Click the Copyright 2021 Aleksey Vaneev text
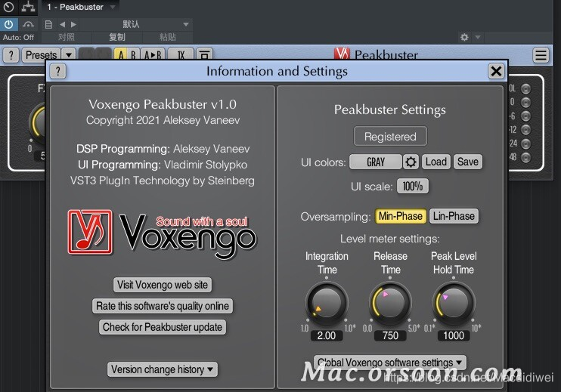The image size is (561, 392). coord(163,120)
